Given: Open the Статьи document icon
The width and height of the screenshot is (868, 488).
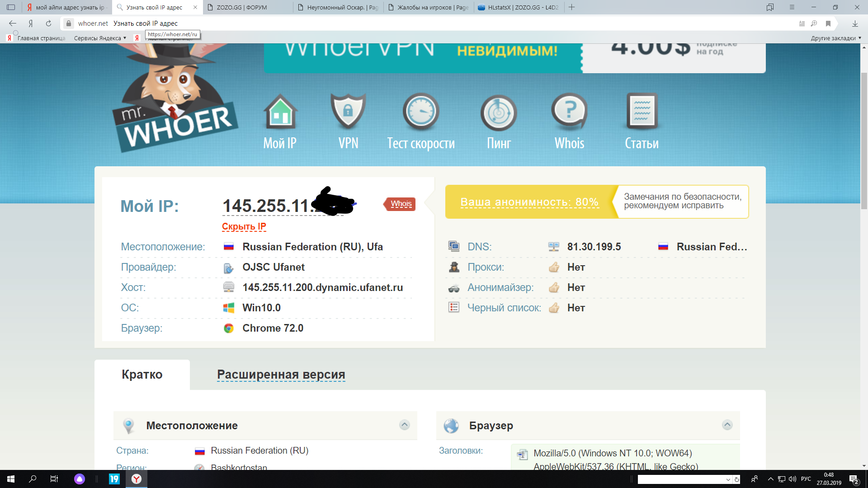Looking at the screenshot, I should (642, 112).
